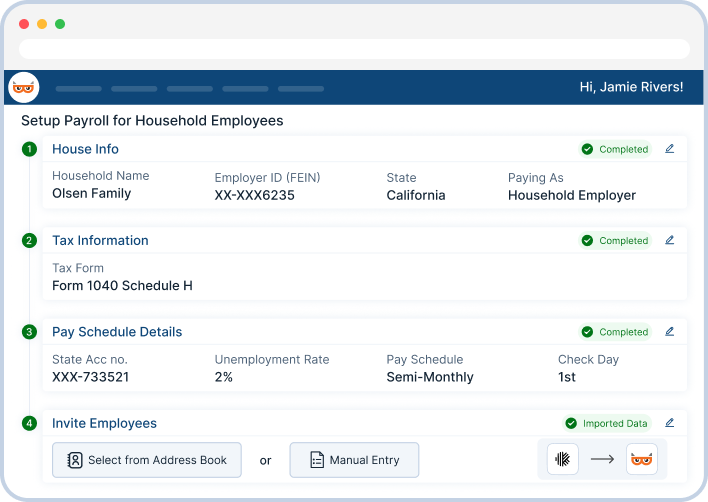
Task: Click the Olsen Family household name value
Action: (92, 194)
